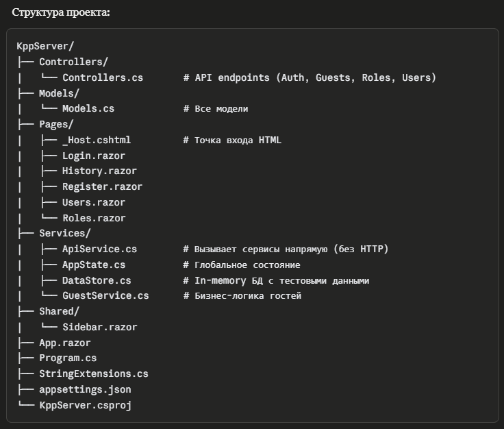Click the Login.razor entry
The height and width of the screenshot is (429, 504).
[x=94, y=156]
